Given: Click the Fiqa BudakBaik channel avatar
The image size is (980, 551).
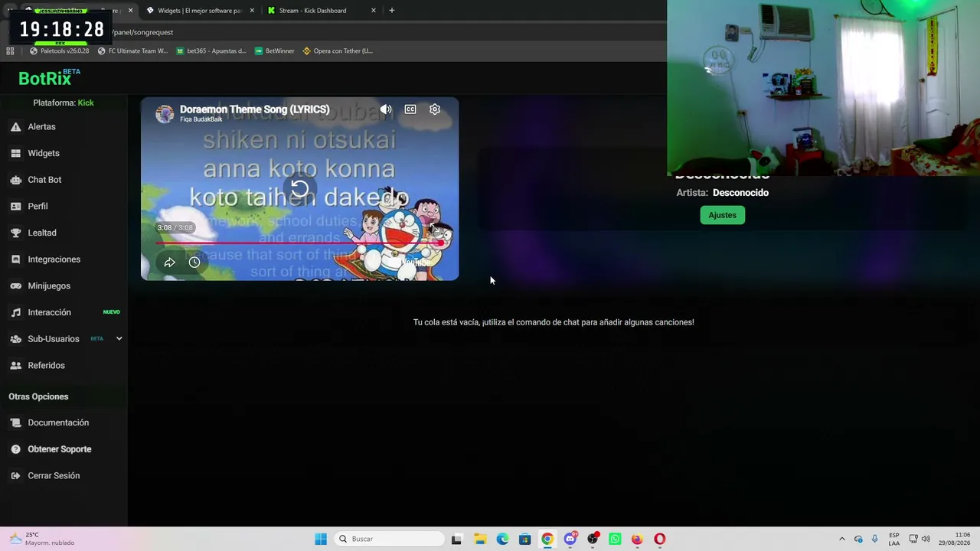Looking at the screenshot, I should 165,113.
